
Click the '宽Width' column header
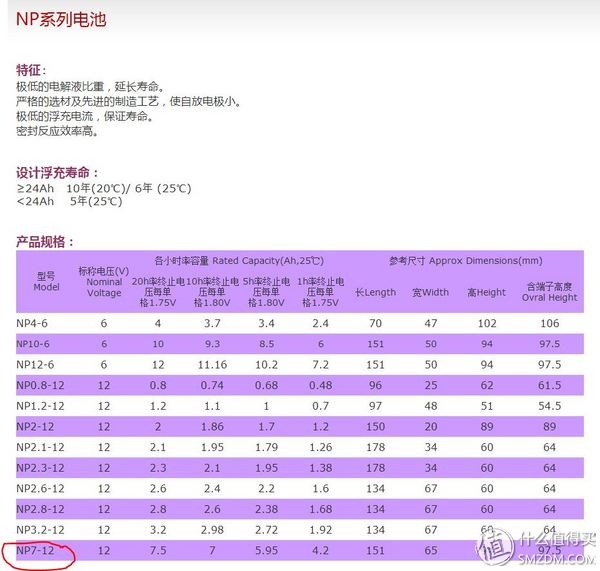click(430, 292)
